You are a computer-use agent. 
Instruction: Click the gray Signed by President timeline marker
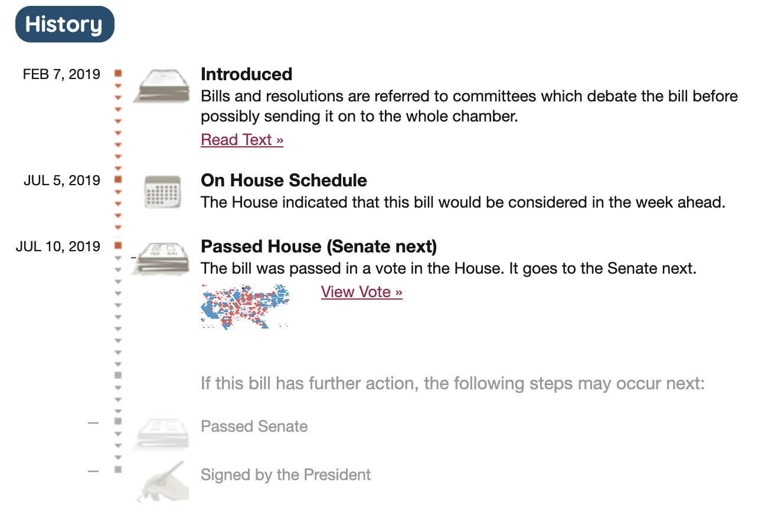(118, 469)
